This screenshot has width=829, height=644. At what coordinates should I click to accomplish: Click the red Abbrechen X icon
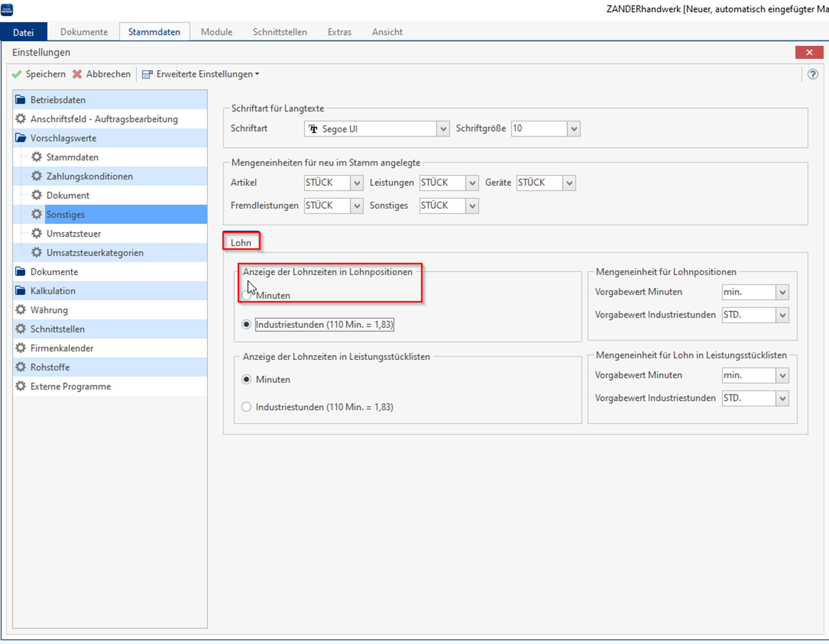[77, 74]
